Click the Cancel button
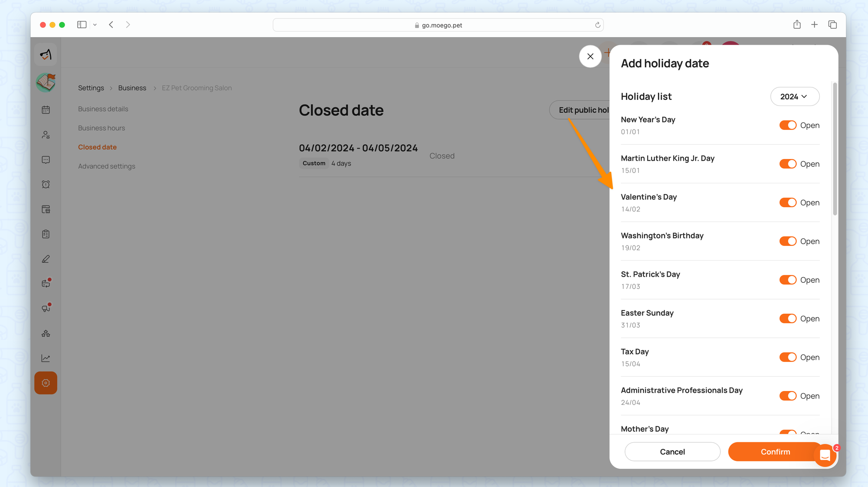 point(672,452)
